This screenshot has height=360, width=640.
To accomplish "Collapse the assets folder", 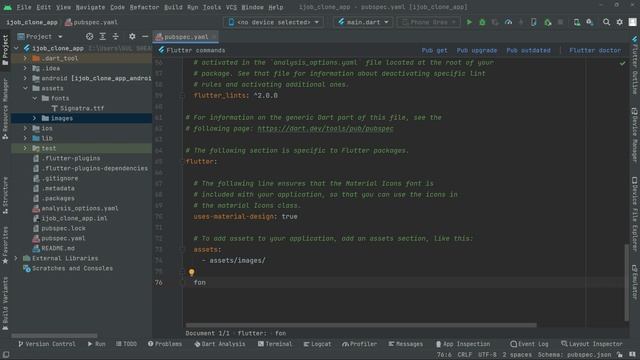I will coord(25,88).
